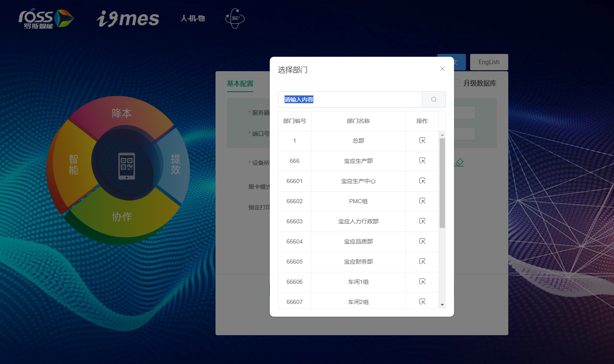Image resolution: width=614 pixels, height=364 pixels.
Task: Choose department 宝应生产部 via its select icon
Action: point(422,161)
